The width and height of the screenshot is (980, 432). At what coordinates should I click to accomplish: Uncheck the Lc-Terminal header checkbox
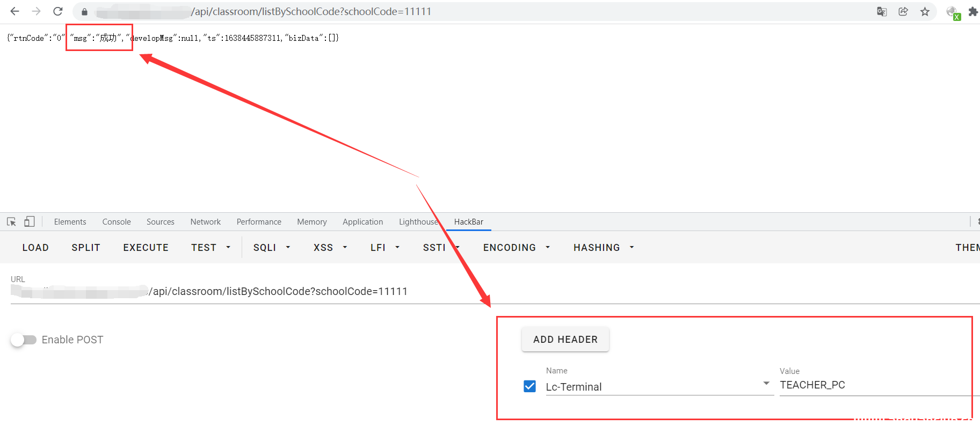coord(529,386)
